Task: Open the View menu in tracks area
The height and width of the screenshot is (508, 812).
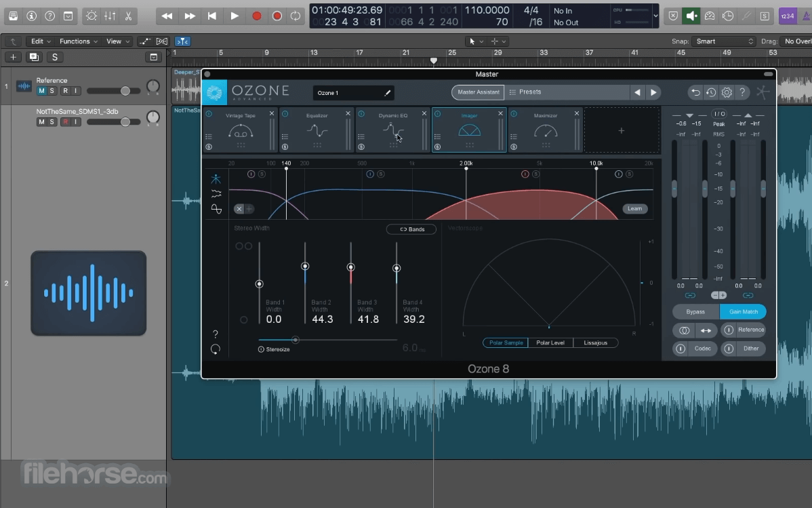Action: pyautogui.click(x=117, y=41)
